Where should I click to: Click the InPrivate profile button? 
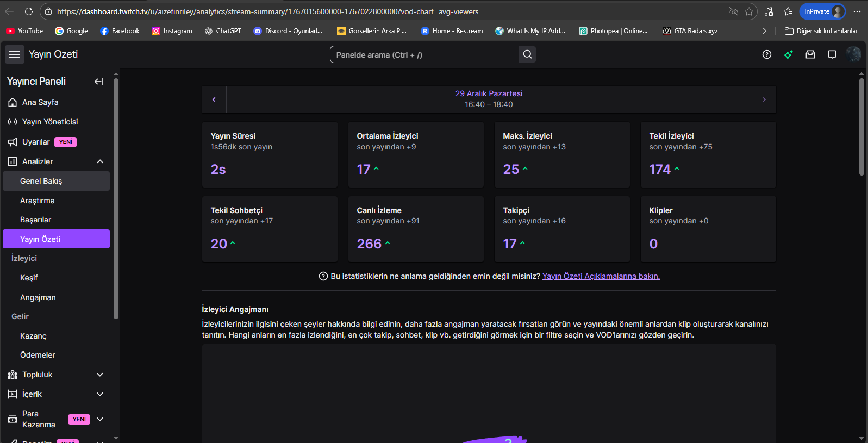click(823, 11)
